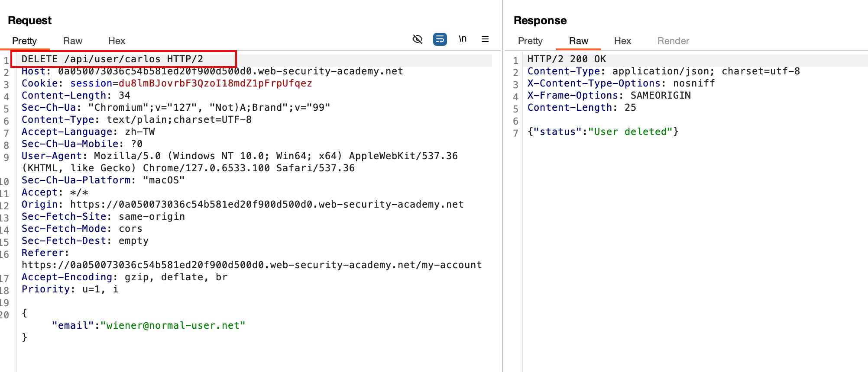
Task: Click the HTTP/2 200 OK status line
Action: point(566,59)
